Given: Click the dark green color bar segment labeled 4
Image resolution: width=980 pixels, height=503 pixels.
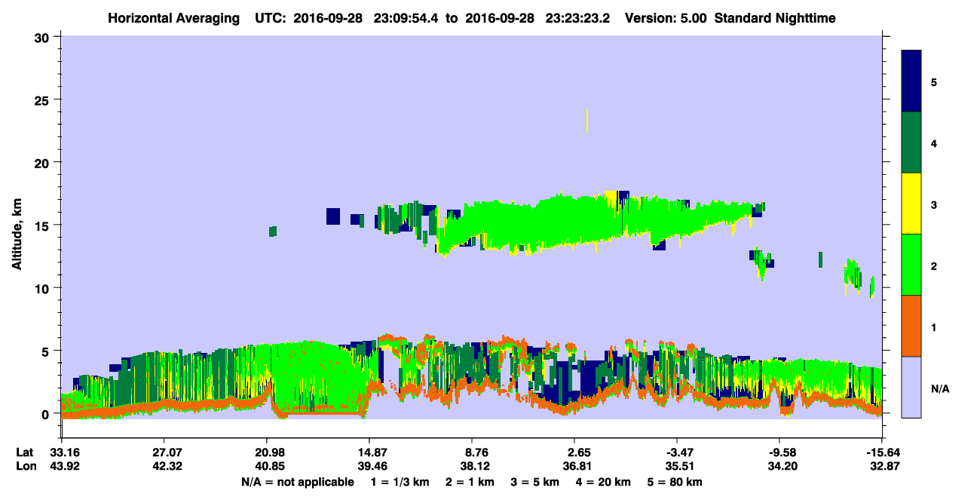Looking at the screenshot, I should pyautogui.click(x=911, y=142).
